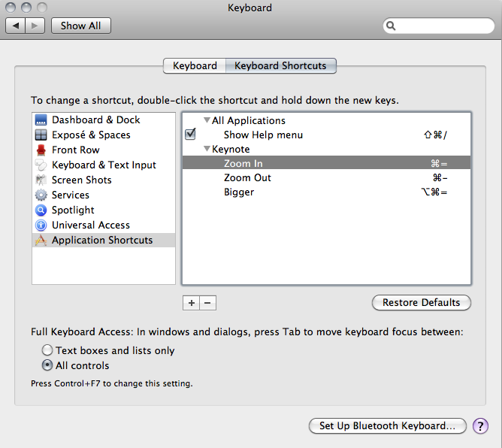Collapse the Keynote shortcuts group
Screen dimensions: 502x448
[207, 150]
